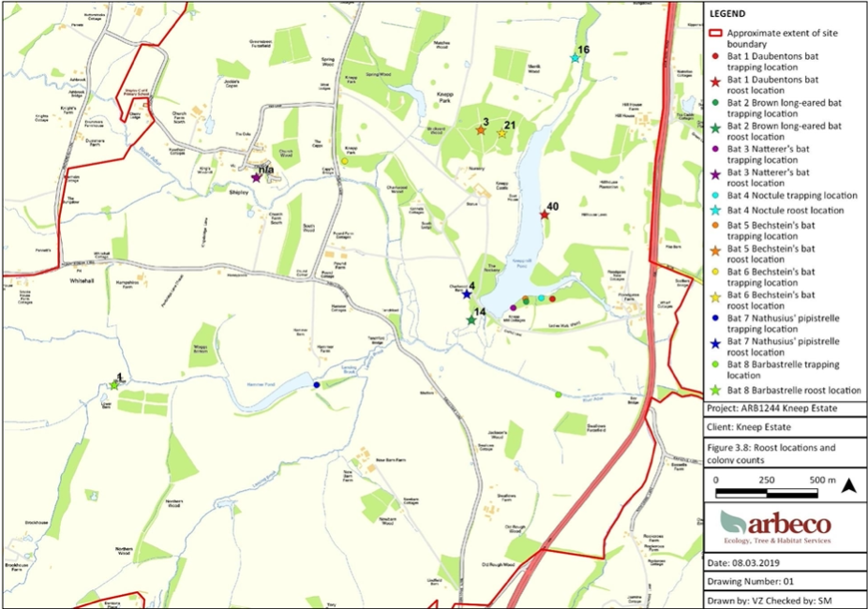This screenshot has height=609, width=868.
Task: Select the "Bat 4 Noctule roost location" legend entry
Action: click(x=786, y=213)
